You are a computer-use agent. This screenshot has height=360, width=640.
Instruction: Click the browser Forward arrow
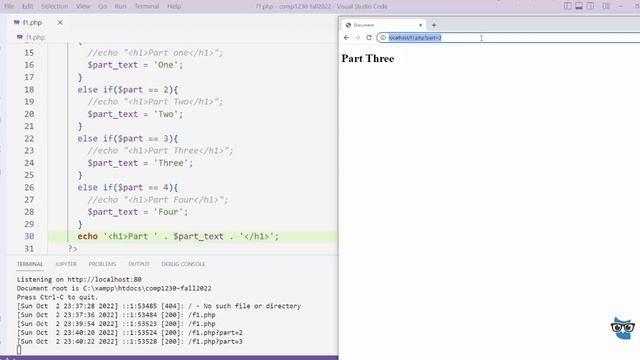pyautogui.click(x=358, y=38)
